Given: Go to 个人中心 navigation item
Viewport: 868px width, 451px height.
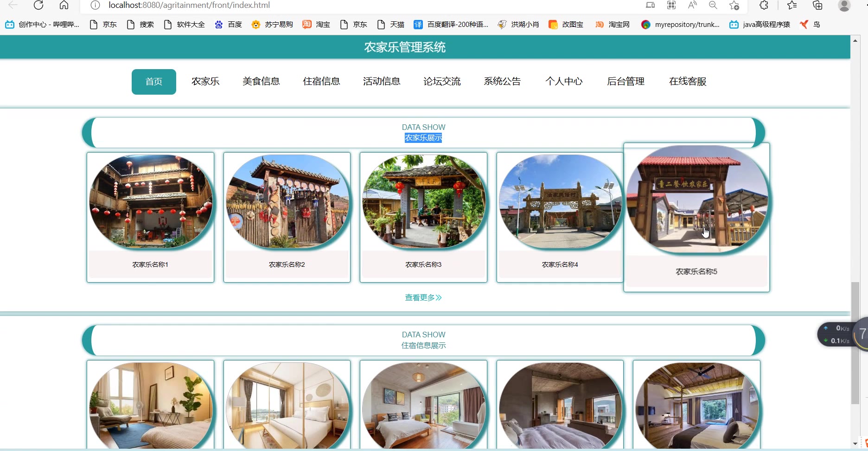Looking at the screenshot, I should 564,82.
